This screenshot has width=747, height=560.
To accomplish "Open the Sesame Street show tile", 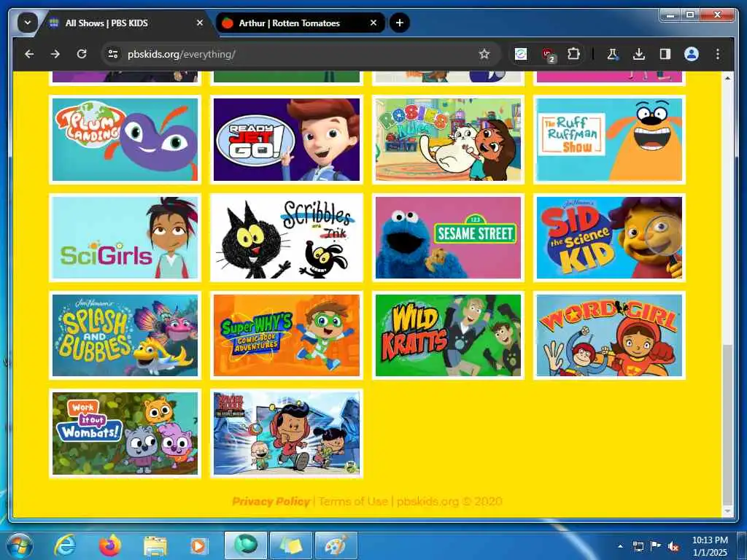I will click(448, 238).
